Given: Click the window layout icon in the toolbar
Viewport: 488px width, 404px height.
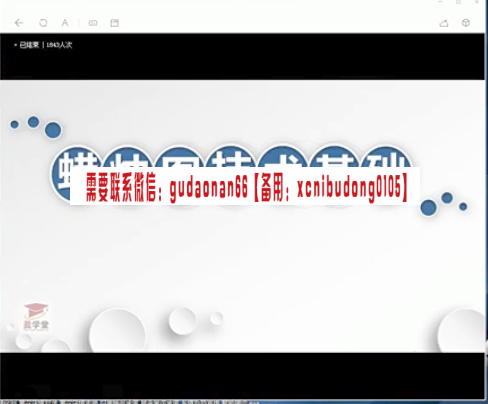Looking at the screenshot, I should point(114,23).
